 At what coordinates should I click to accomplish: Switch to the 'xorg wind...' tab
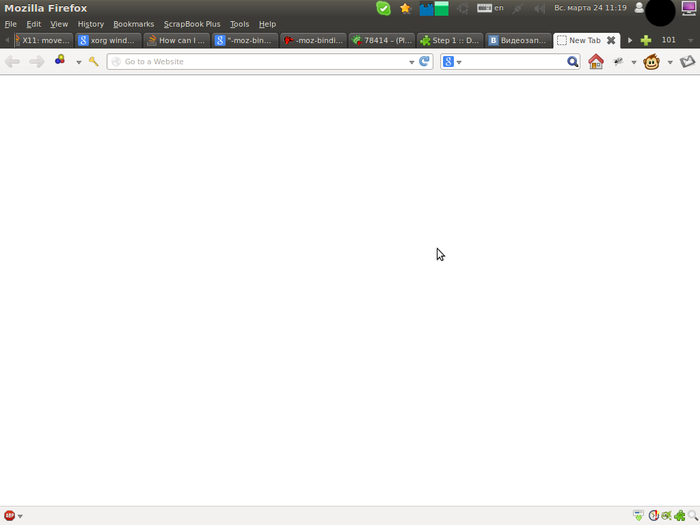click(x=108, y=40)
